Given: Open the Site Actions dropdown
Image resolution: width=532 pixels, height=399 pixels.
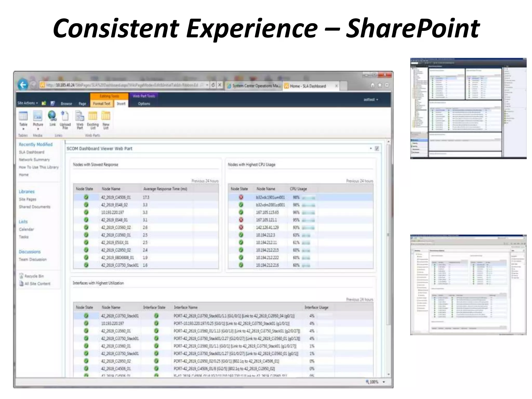Looking at the screenshot, I should (x=28, y=103).
